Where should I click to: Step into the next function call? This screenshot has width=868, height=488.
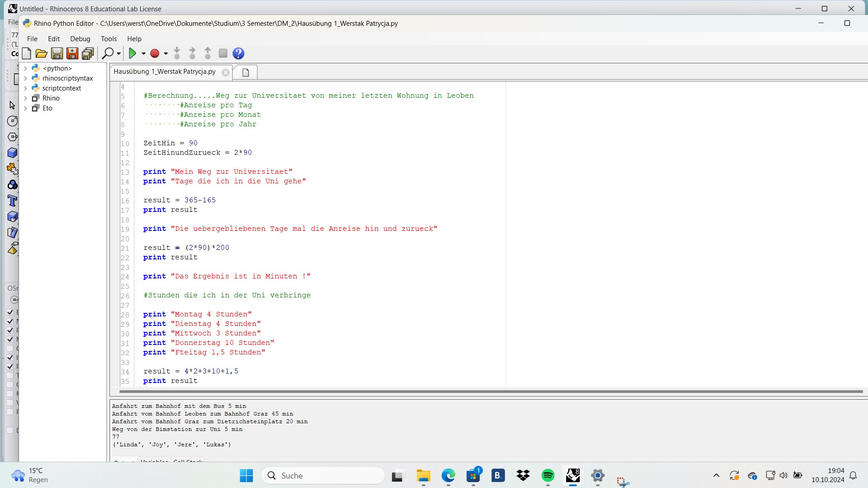click(x=176, y=53)
